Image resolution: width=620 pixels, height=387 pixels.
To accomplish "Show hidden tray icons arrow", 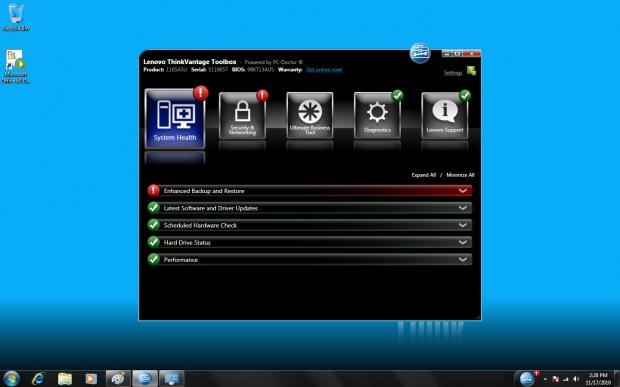I will pos(545,379).
